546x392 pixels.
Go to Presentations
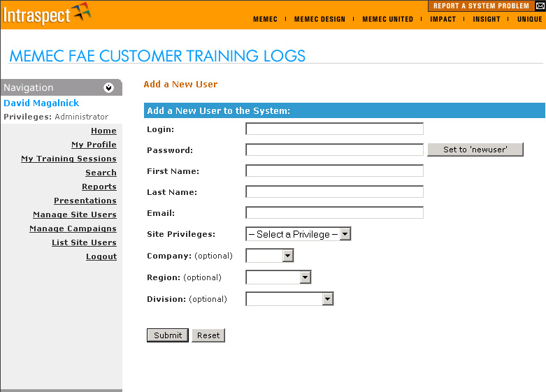(85, 200)
